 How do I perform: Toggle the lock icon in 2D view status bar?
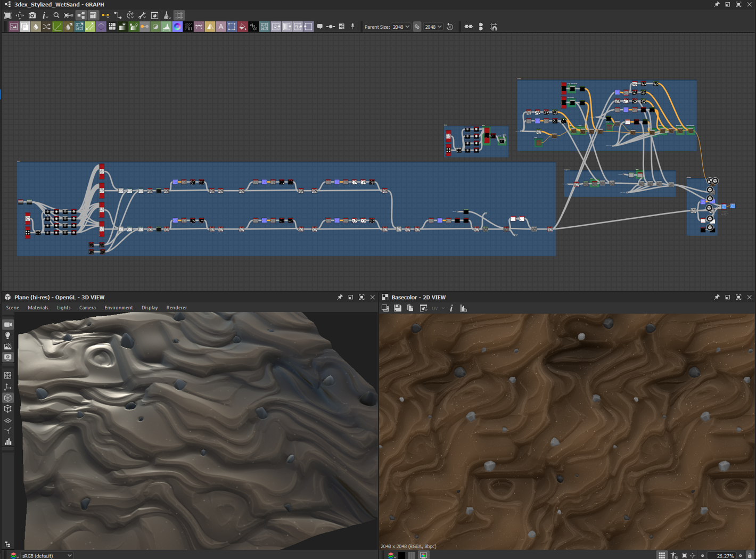750,555
